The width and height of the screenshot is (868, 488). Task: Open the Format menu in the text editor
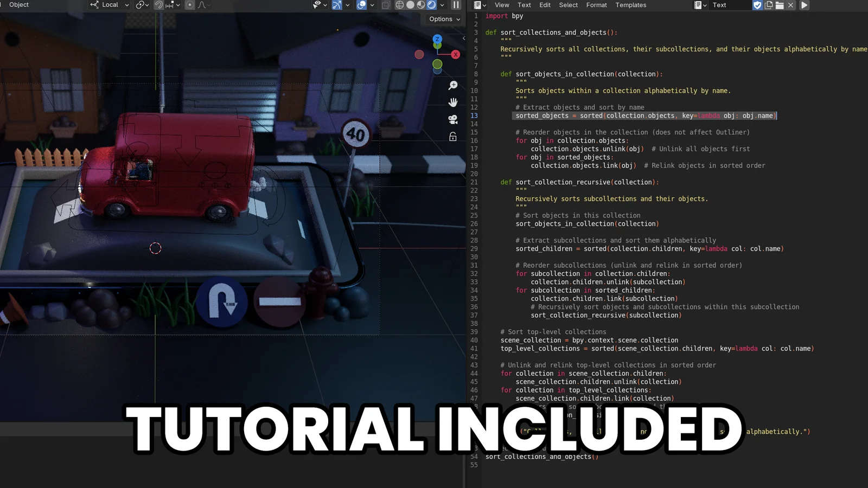pyautogui.click(x=596, y=5)
